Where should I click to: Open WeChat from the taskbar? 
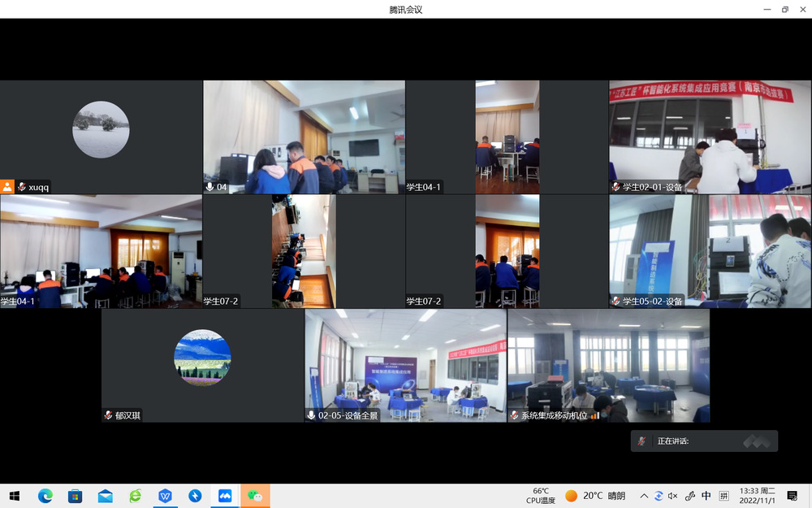click(255, 495)
